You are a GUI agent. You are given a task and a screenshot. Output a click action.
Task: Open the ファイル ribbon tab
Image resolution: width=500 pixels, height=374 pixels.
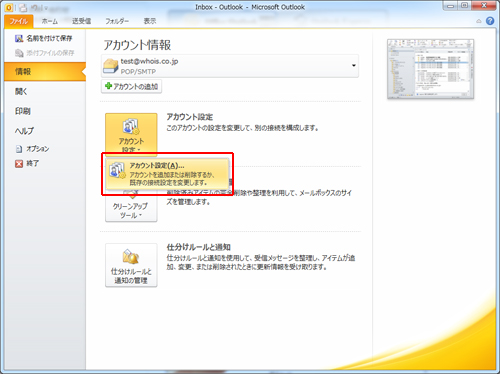pyautogui.click(x=19, y=21)
